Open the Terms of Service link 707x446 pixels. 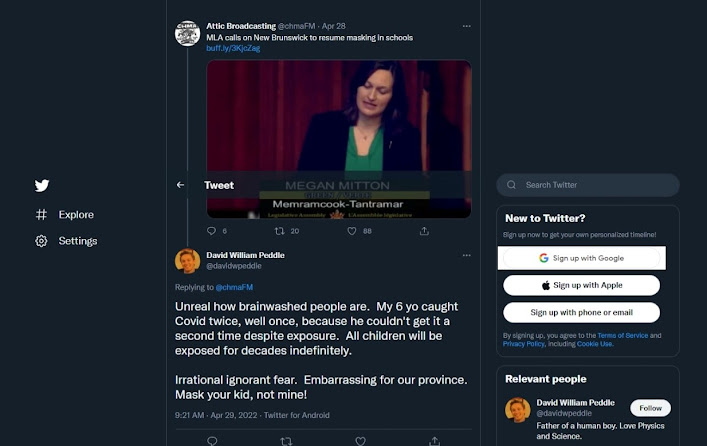[x=622, y=335]
